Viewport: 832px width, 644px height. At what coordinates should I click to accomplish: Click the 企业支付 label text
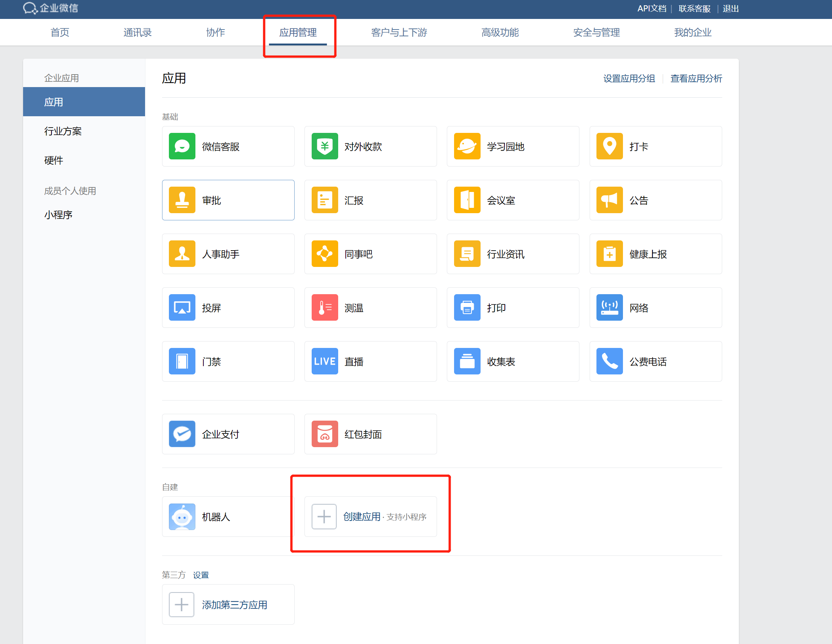(220, 434)
